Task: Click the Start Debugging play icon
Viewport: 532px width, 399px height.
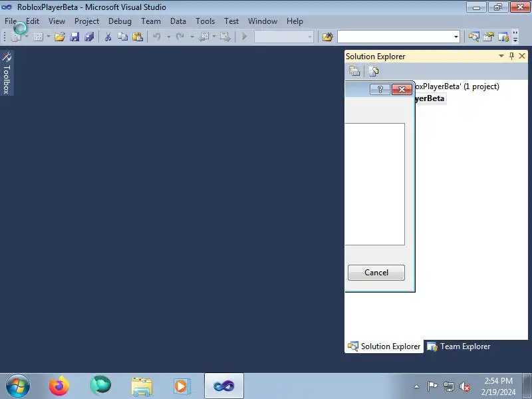Action: coord(244,37)
